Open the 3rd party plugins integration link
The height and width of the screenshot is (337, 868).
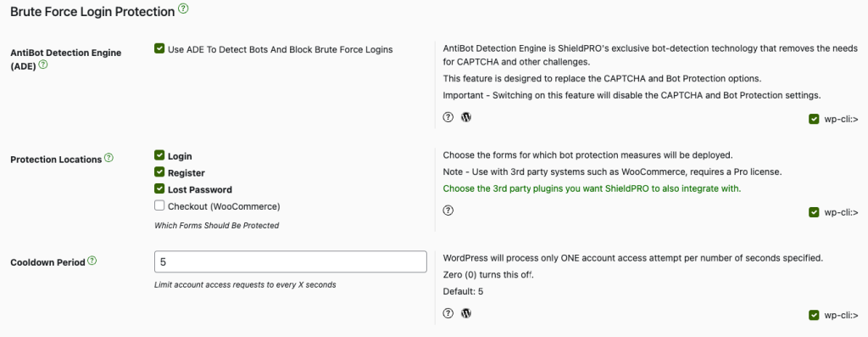(592, 188)
